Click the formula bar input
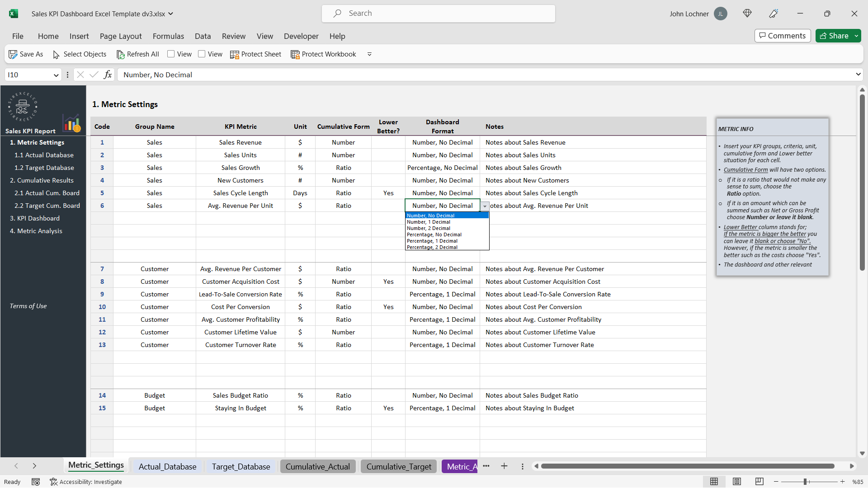This screenshot has width=868, height=488. pyautogui.click(x=486, y=75)
